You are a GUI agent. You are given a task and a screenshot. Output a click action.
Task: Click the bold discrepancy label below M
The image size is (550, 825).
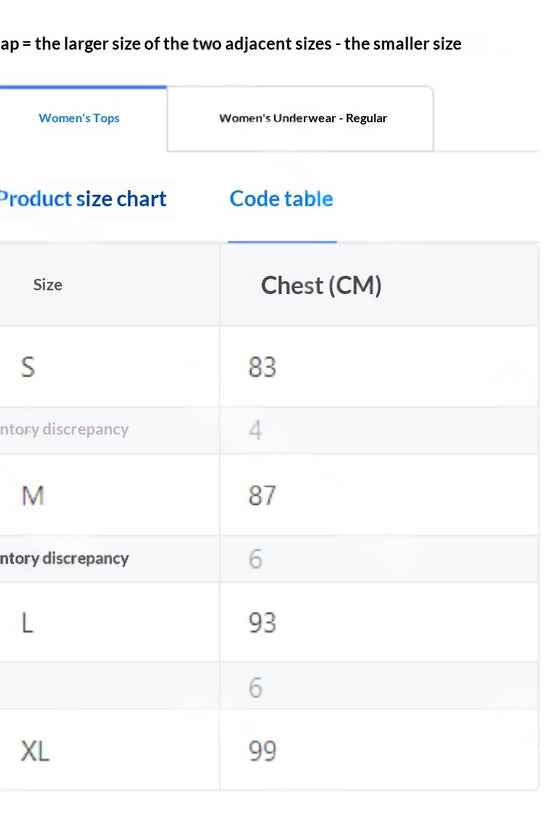64,558
